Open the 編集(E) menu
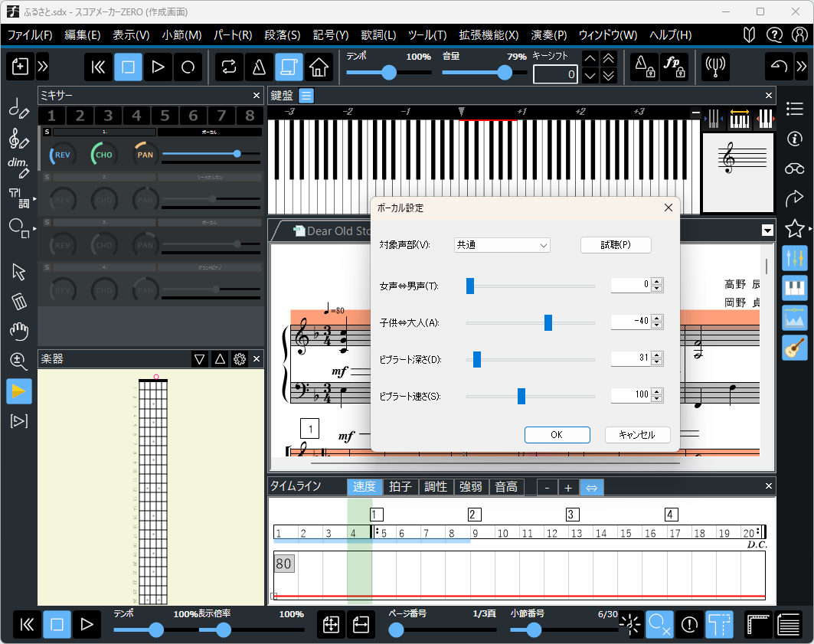Viewport: 814px width, 644px height. coord(83,35)
